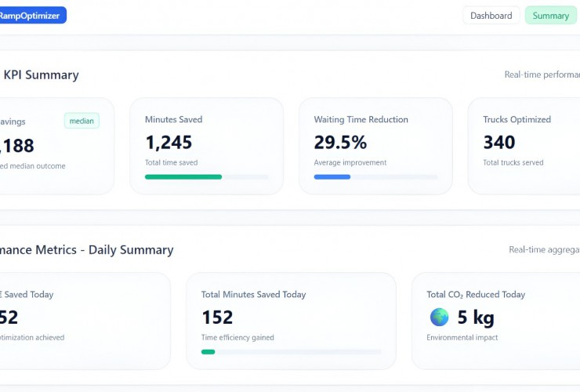Click the 29.5% waiting time value
This screenshot has width=580, height=392.
click(x=340, y=142)
